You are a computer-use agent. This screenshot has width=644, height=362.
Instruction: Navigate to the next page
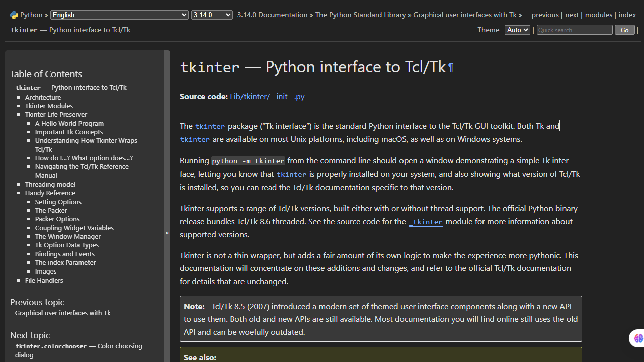coord(572,15)
